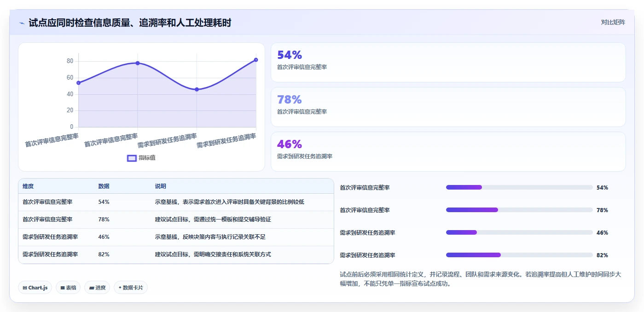The image size is (644, 312).
Task: Click the chart's last data point at 82
Action: (x=256, y=60)
